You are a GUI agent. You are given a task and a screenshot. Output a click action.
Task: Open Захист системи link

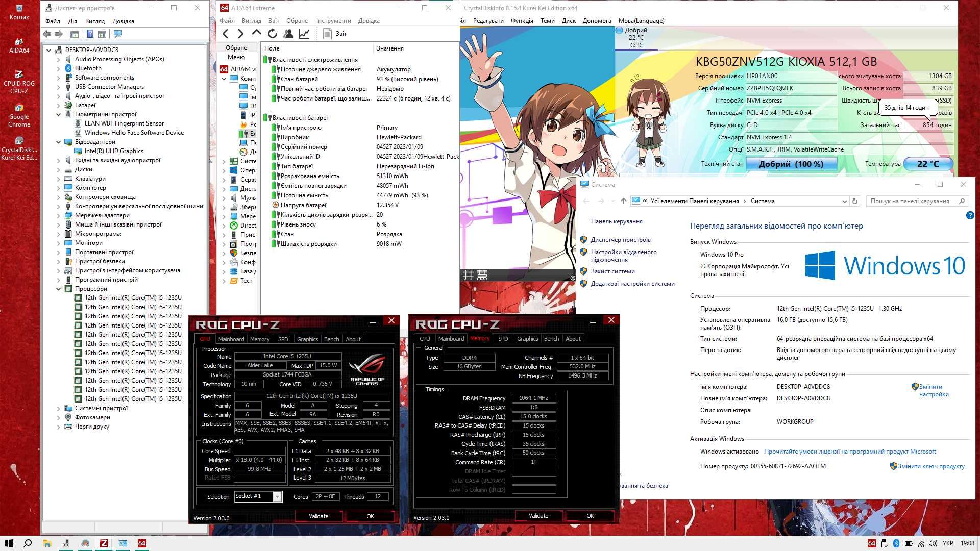tap(612, 271)
